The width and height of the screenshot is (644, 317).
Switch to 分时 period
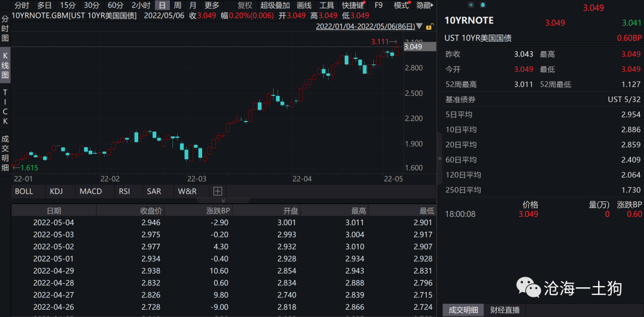pyautogui.click(x=22, y=6)
